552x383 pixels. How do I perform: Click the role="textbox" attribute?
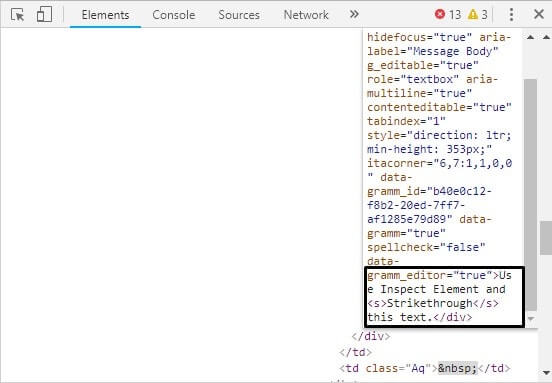point(413,79)
